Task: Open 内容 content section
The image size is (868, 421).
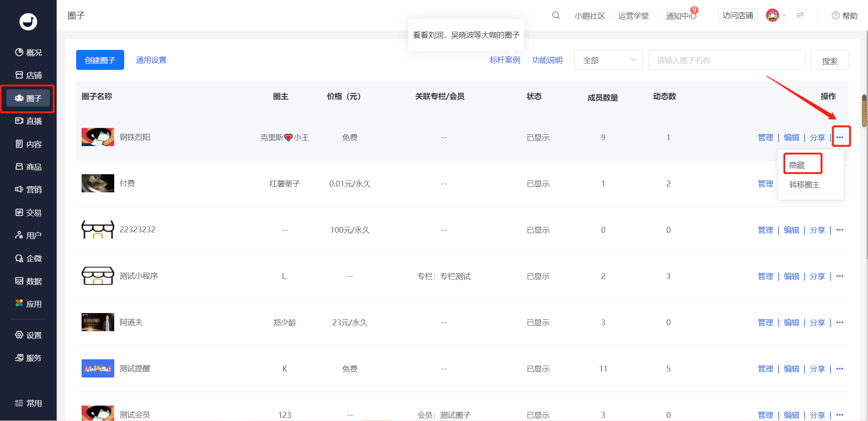Action: tap(28, 144)
